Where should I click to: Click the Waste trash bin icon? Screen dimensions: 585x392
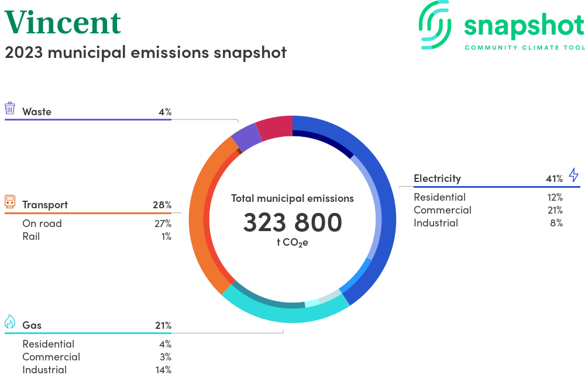(x=10, y=108)
